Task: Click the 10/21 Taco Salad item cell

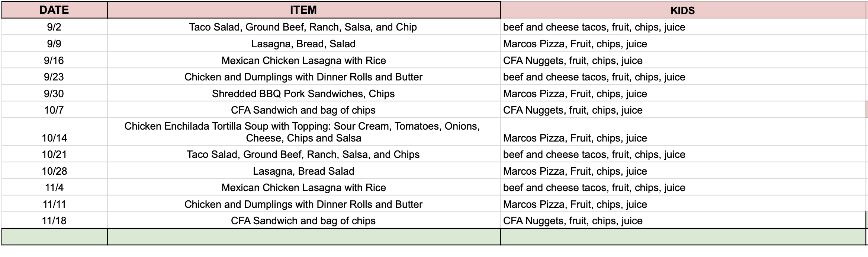Action: (304, 154)
